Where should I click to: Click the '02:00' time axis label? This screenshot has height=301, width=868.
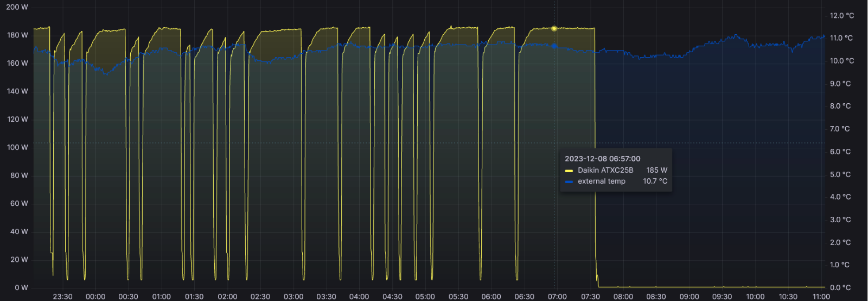pyautogui.click(x=227, y=297)
